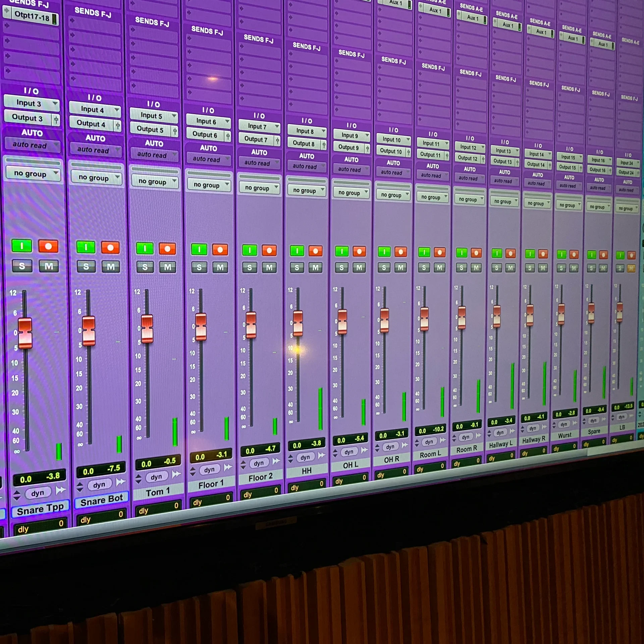Click record enable on Tom 1 track
This screenshot has width=644, height=644.
tap(167, 249)
